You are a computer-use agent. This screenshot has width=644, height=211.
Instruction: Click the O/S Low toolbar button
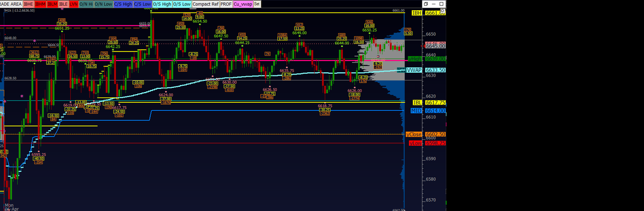point(182,4)
